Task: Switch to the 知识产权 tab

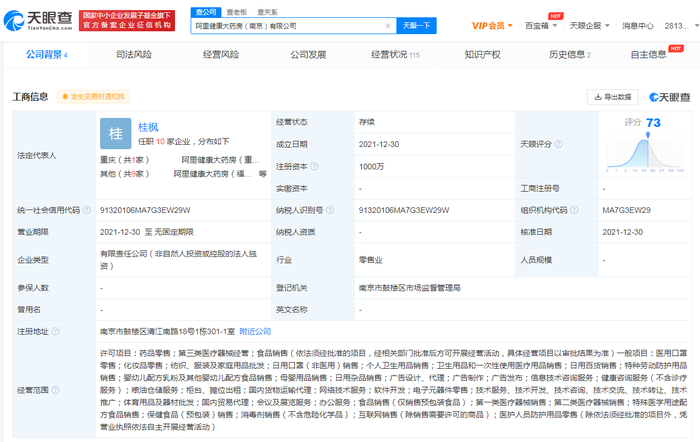Action: tap(482, 54)
